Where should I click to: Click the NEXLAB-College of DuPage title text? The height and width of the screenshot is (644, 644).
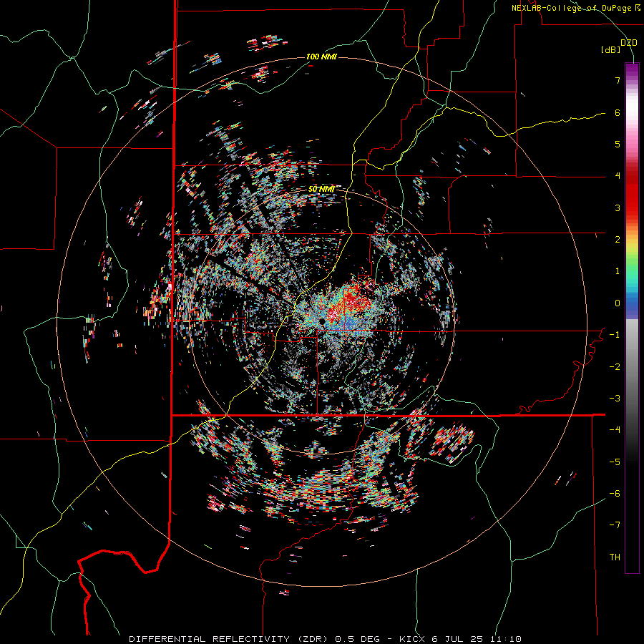click(x=571, y=8)
